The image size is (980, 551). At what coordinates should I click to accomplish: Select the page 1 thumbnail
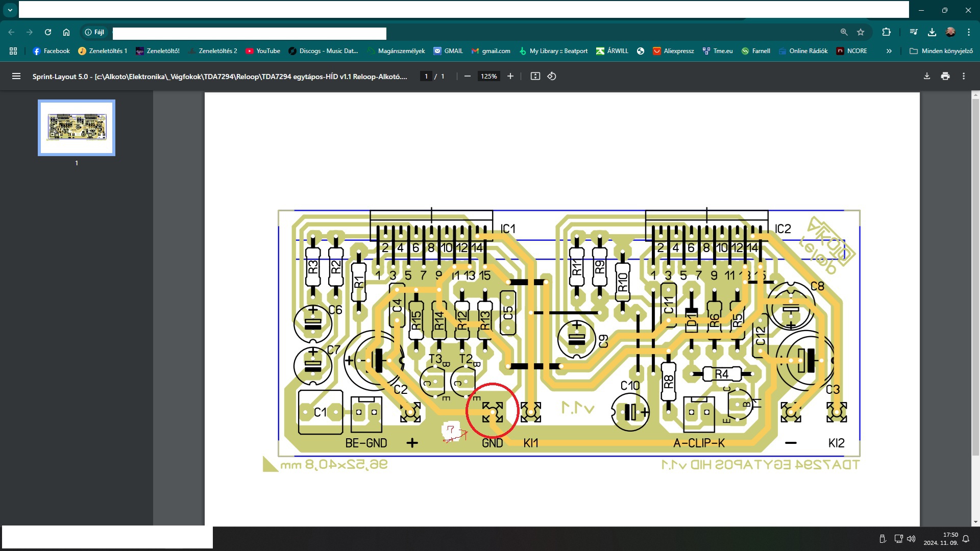[x=77, y=128]
